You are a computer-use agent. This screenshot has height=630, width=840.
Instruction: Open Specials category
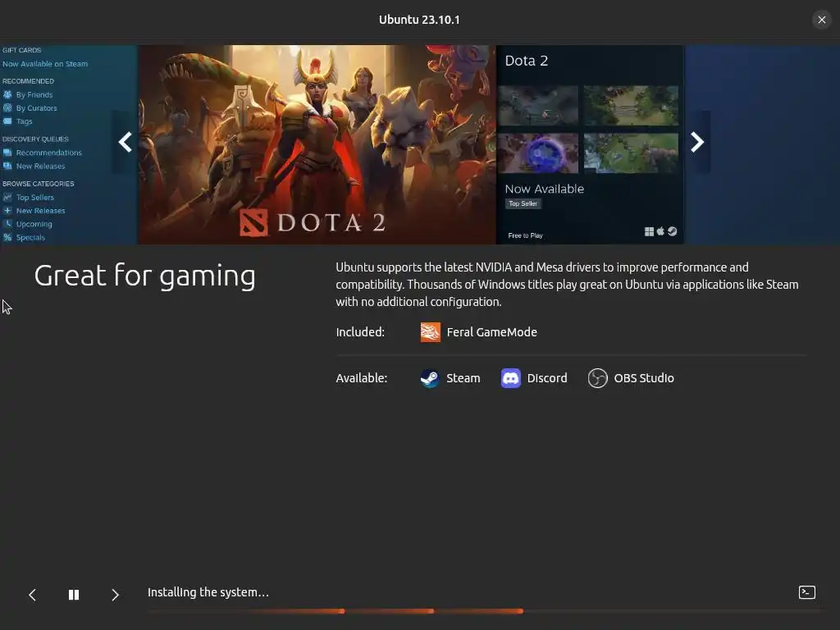tap(30, 237)
